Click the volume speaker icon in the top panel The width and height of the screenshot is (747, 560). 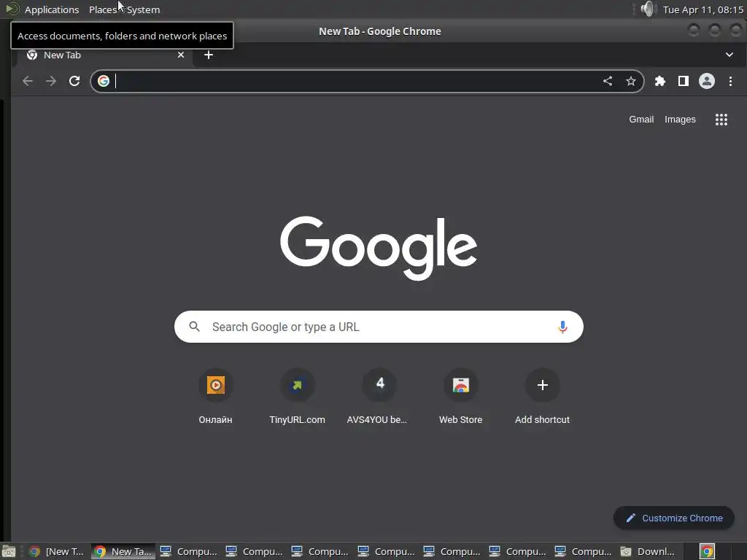(648, 9)
